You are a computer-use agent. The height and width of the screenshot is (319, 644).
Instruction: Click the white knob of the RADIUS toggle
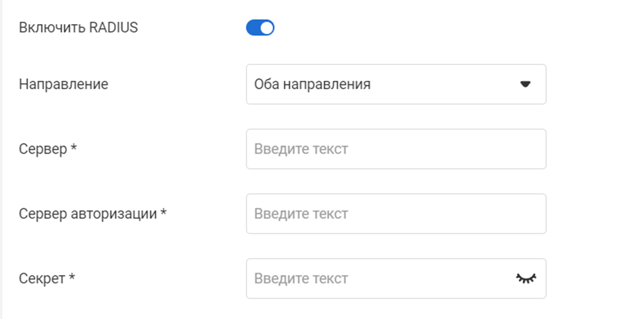(267, 28)
